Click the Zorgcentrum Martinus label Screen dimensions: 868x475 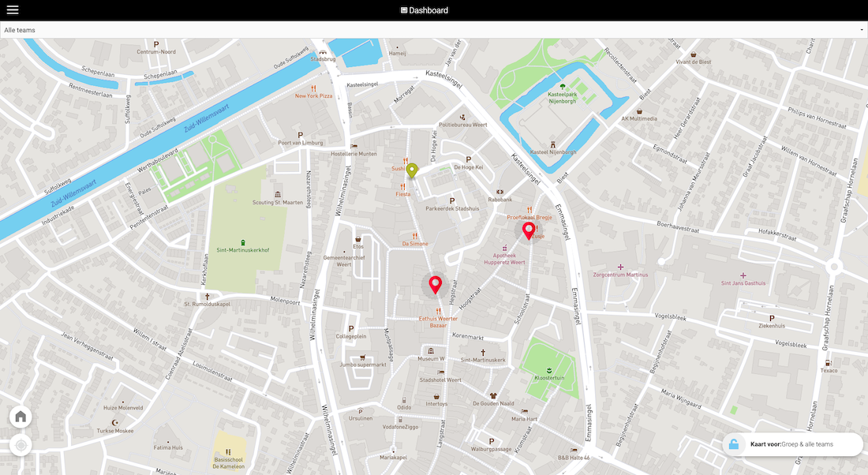click(x=620, y=275)
